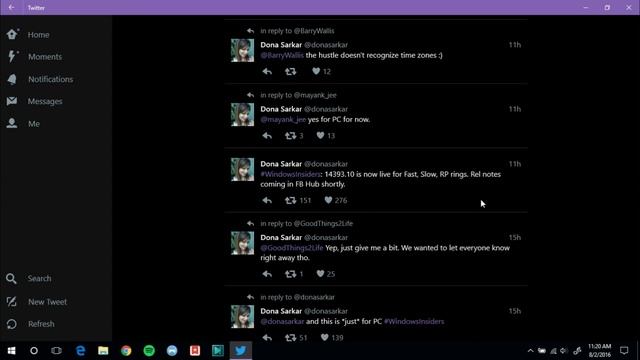This screenshot has width=640, height=360.
Task: Switch to the Twitter taskbar icon
Action: [240, 351]
